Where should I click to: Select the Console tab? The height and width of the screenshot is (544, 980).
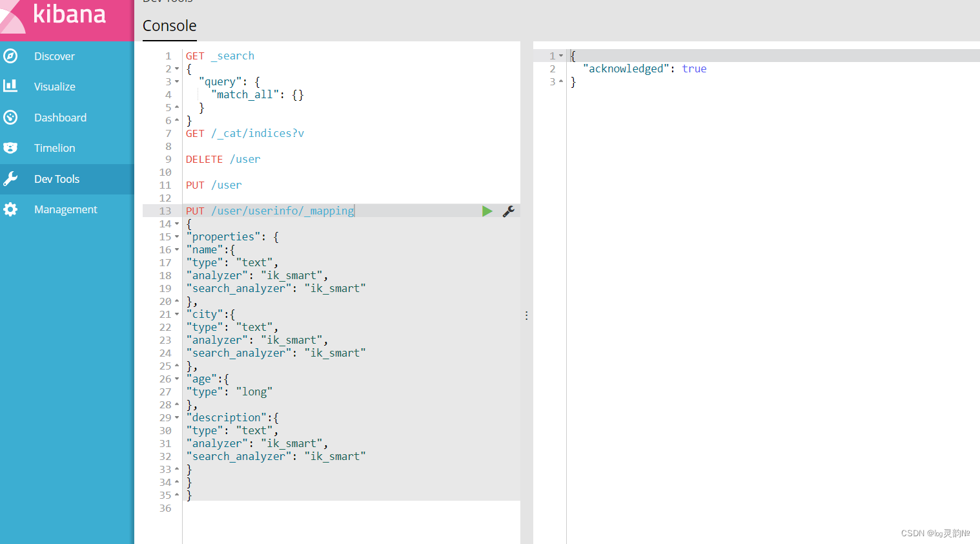169,26
